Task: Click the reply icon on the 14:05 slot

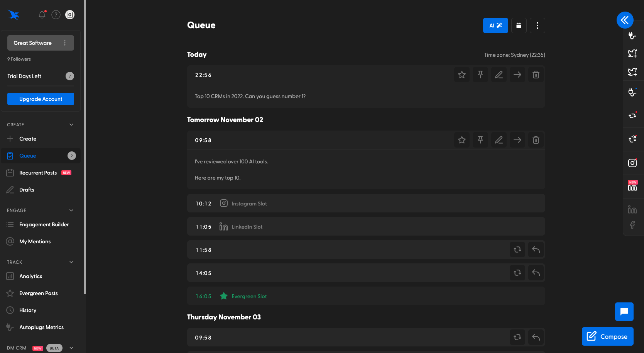Action: pos(536,273)
